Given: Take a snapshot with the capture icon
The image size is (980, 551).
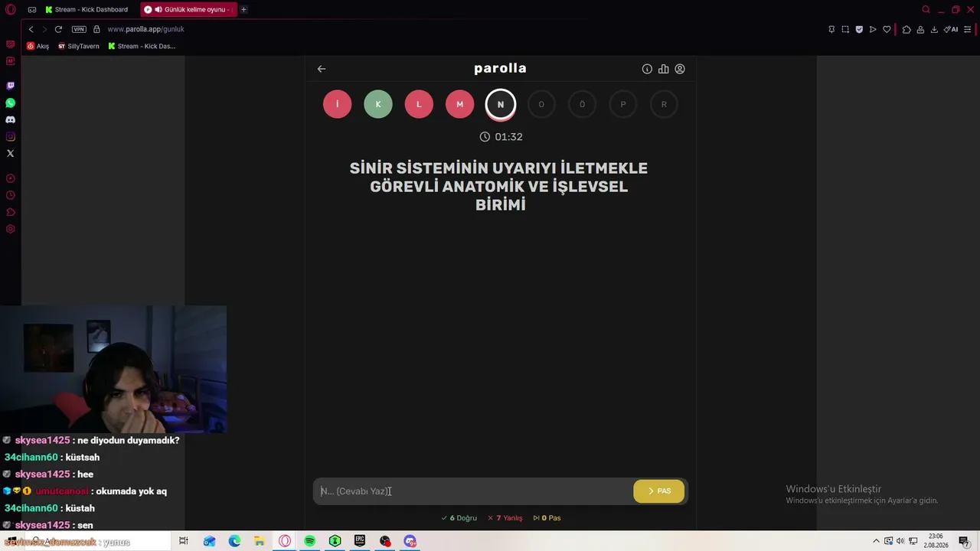Looking at the screenshot, I should tap(845, 29).
